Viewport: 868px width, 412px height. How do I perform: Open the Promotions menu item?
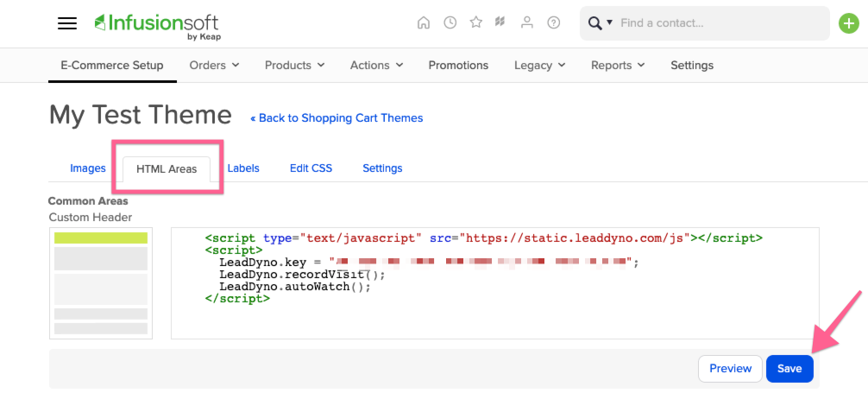(x=458, y=66)
